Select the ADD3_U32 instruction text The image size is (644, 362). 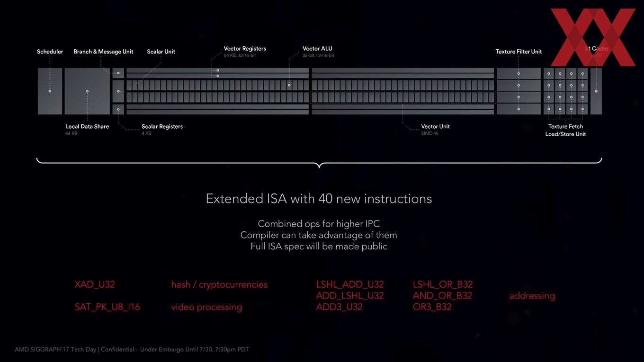339,307
